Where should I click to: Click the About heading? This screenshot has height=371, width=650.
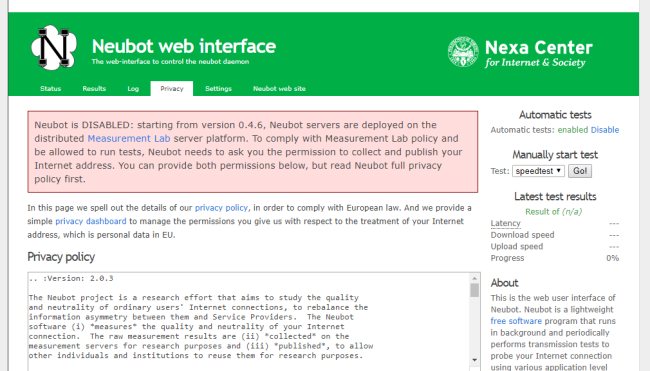pyautogui.click(x=504, y=283)
